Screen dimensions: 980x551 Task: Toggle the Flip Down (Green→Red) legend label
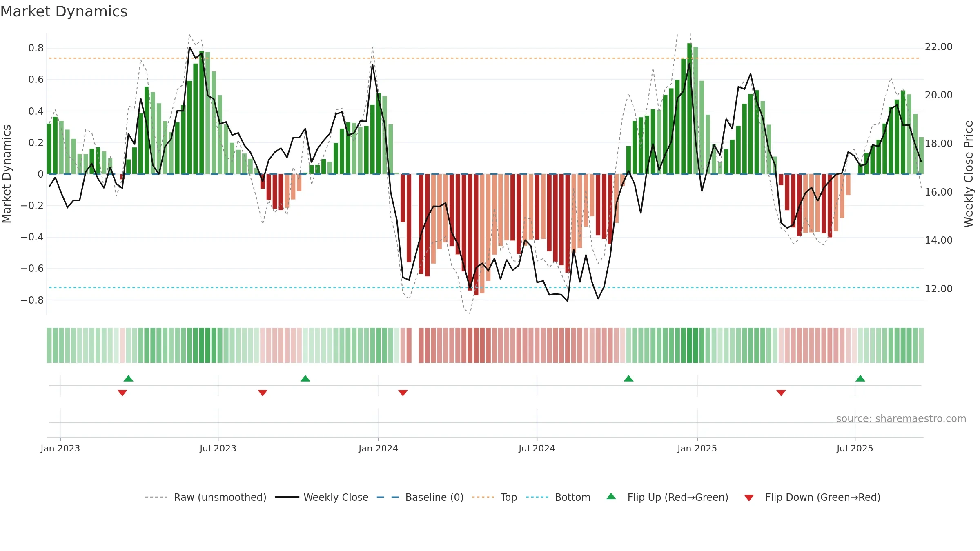click(823, 497)
